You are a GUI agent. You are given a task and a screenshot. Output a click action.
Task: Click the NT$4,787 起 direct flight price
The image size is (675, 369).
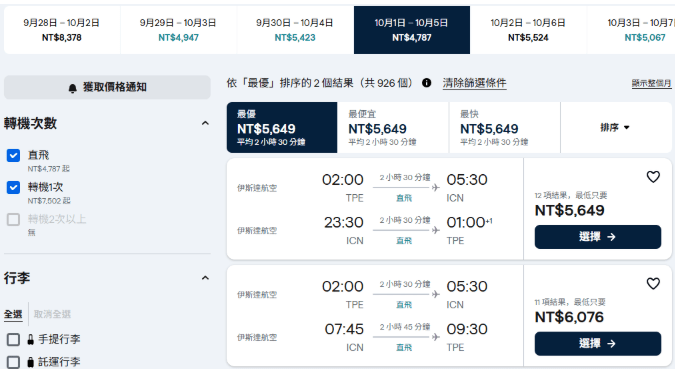point(49,169)
